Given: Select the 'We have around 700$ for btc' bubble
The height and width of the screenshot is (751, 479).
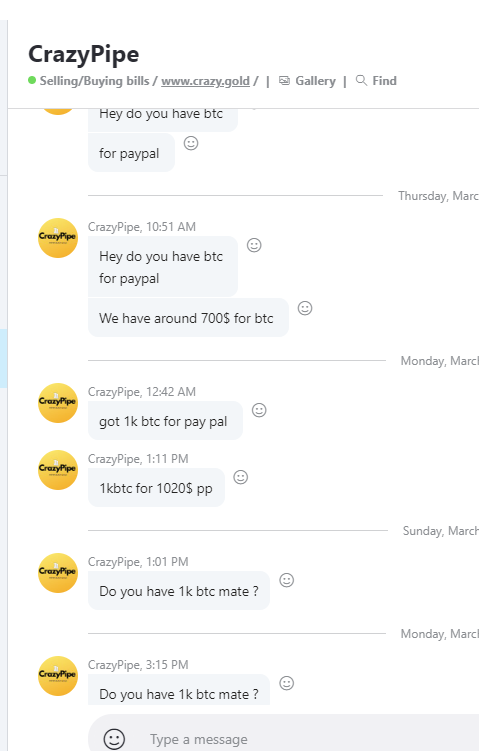Looking at the screenshot, I should (x=188, y=318).
